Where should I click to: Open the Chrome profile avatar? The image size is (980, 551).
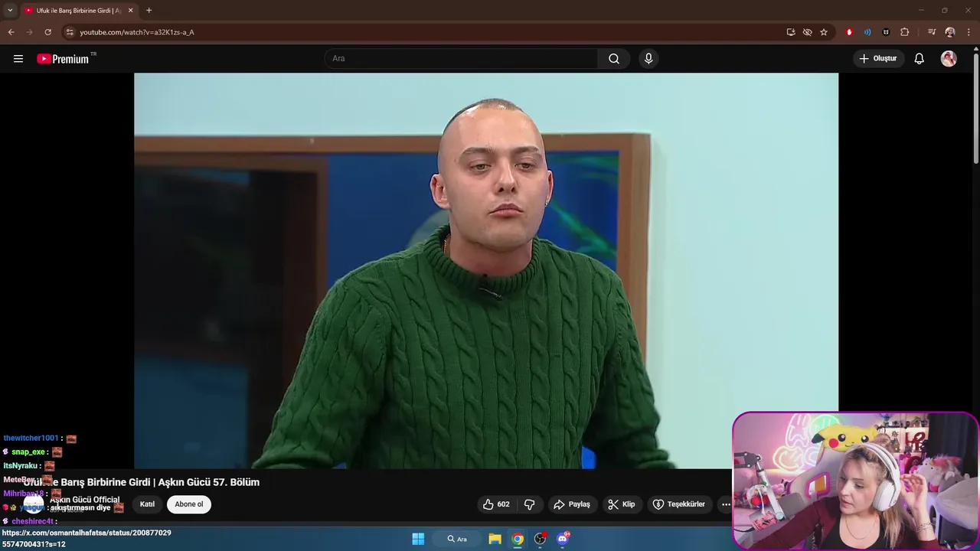pyautogui.click(x=950, y=32)
